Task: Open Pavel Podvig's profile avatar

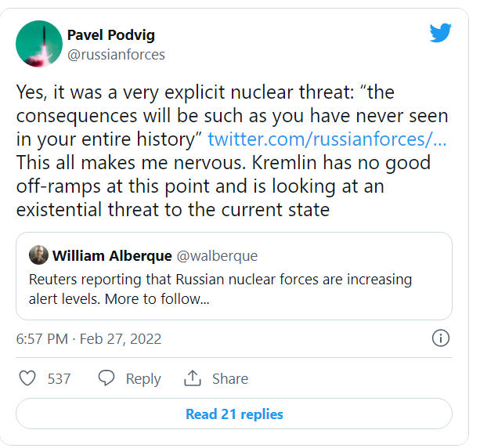Action: coord(39,44)
